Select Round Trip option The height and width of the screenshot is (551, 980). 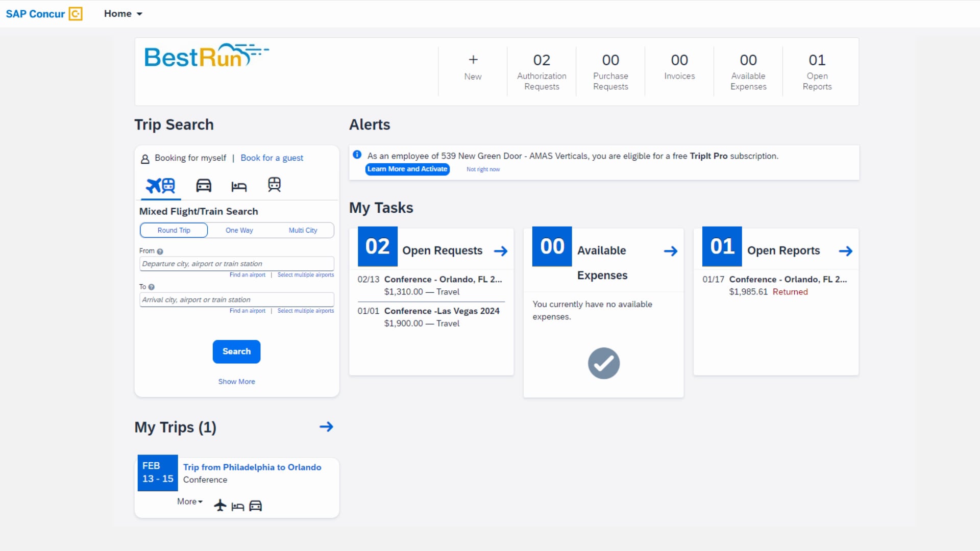pyautogui.click(x=174, y=230)
